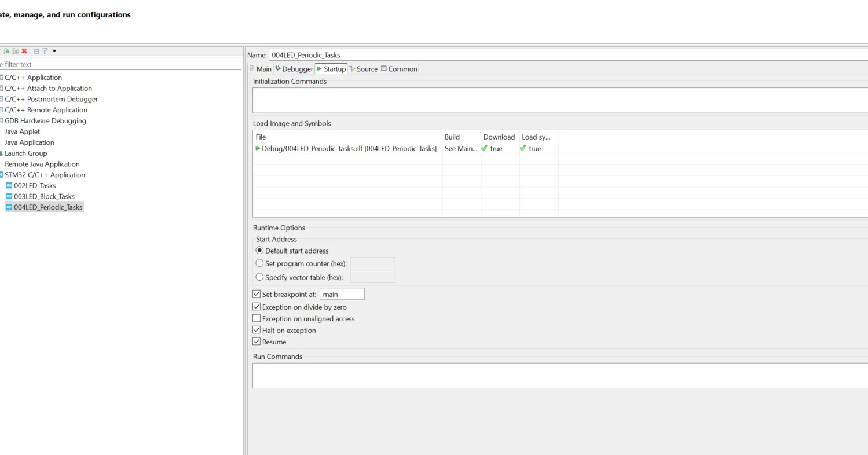Open the Common tab
The image size is (868, 455).
399,69
